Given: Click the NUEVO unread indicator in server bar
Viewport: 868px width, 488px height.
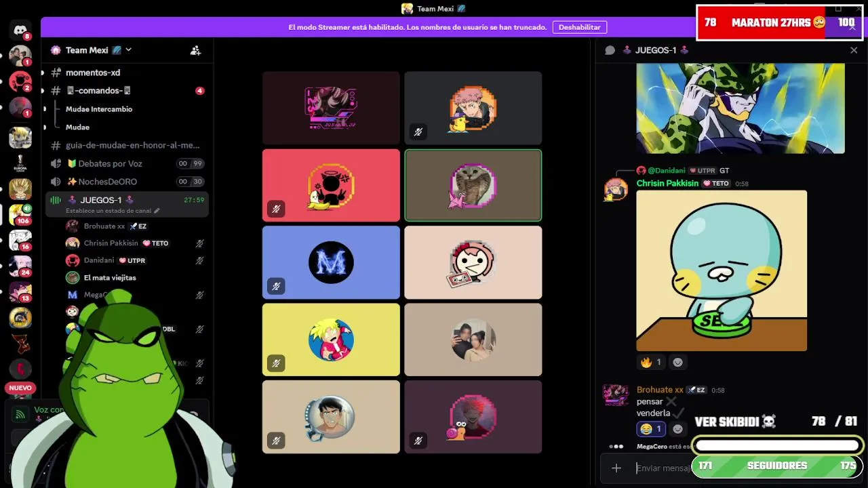Looking at the screenshot, I should tap(20, 388).
